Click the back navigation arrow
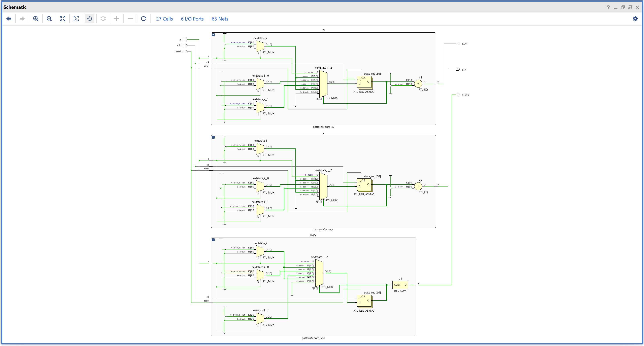The height and width of the screenshot is (346, 644). [x=9, y=19]
